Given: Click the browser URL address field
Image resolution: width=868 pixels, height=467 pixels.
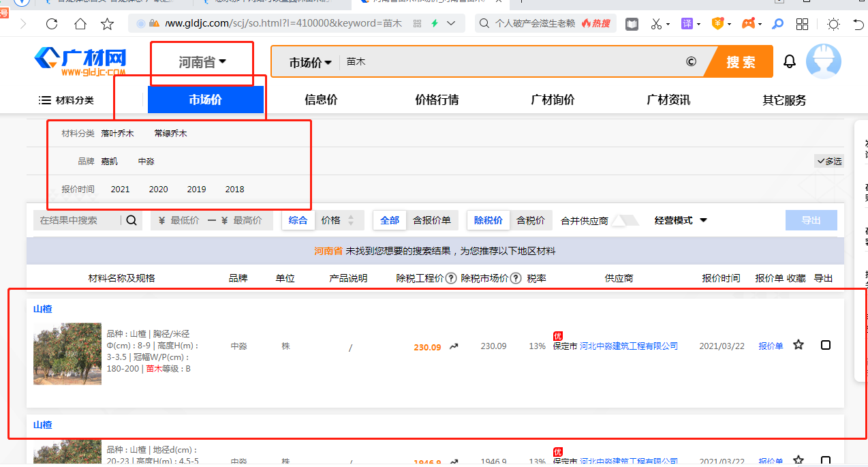Looking at the screenshot, I should tap(285, 23).
